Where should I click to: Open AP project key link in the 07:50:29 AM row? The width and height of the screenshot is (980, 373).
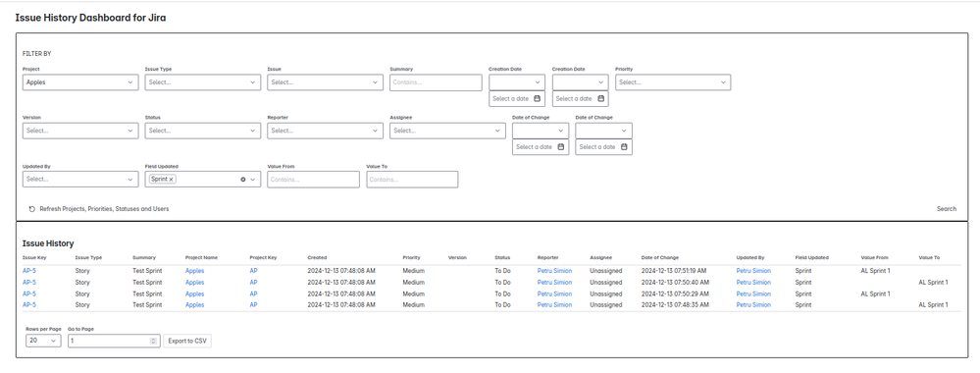(253, 293)
